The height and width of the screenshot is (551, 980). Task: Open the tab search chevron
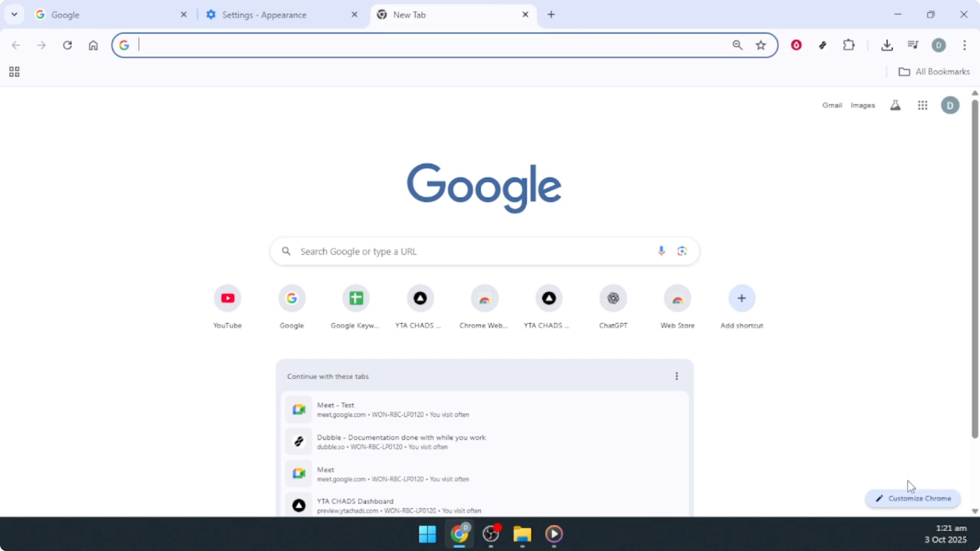click(14, 14)
